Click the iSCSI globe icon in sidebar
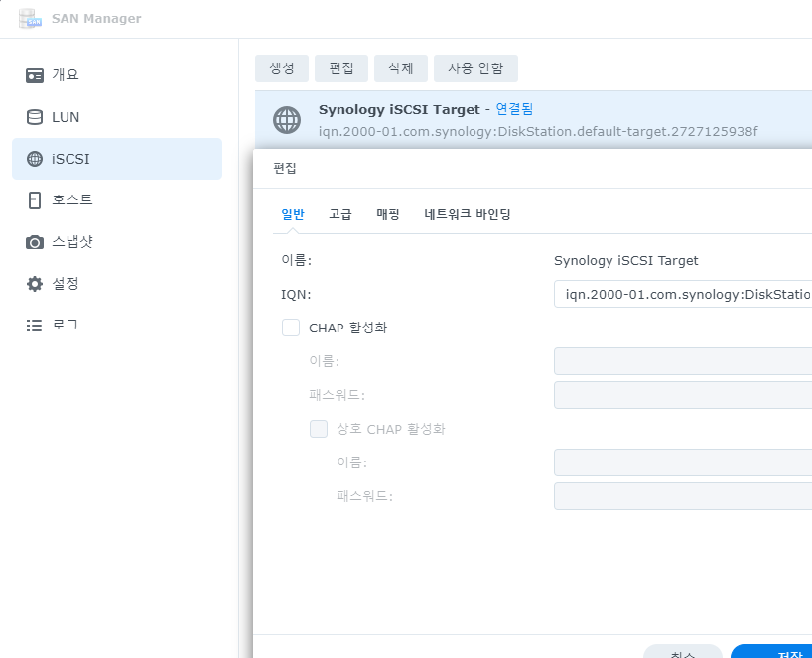This screenshot has width=812, height=658. [35, 159]
